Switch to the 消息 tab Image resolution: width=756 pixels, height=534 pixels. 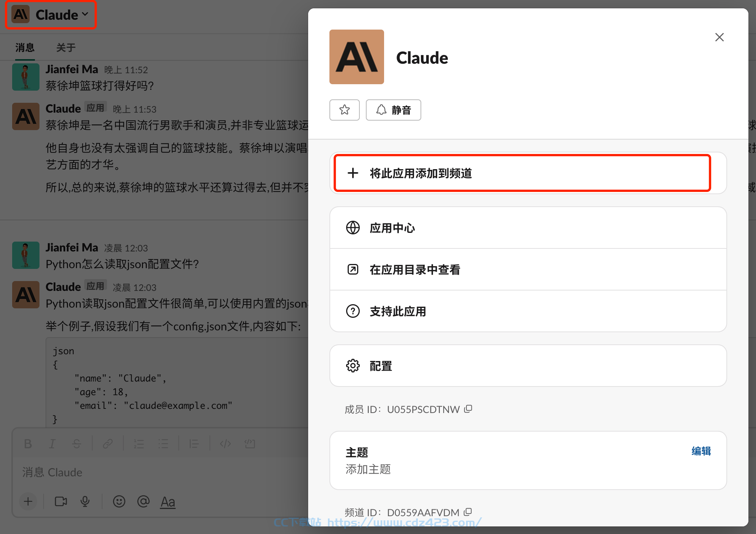tap(25, 47)
